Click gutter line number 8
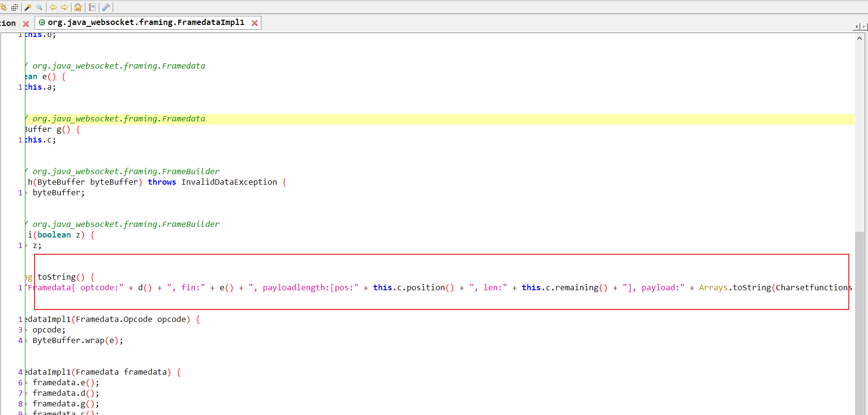The image size is (868, 415). click(x=20, y=403)
